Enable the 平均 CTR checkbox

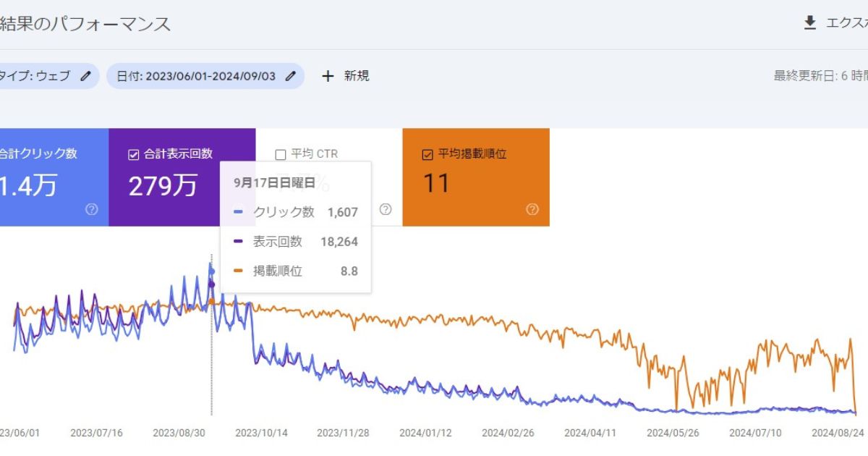tap(281, 154)
